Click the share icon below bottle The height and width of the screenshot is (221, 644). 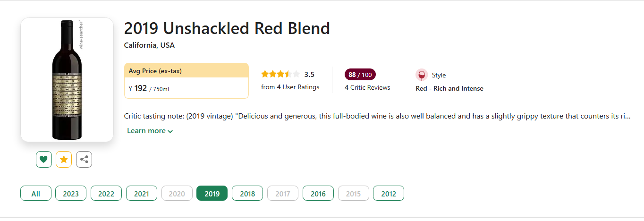[x=84, y=160]
